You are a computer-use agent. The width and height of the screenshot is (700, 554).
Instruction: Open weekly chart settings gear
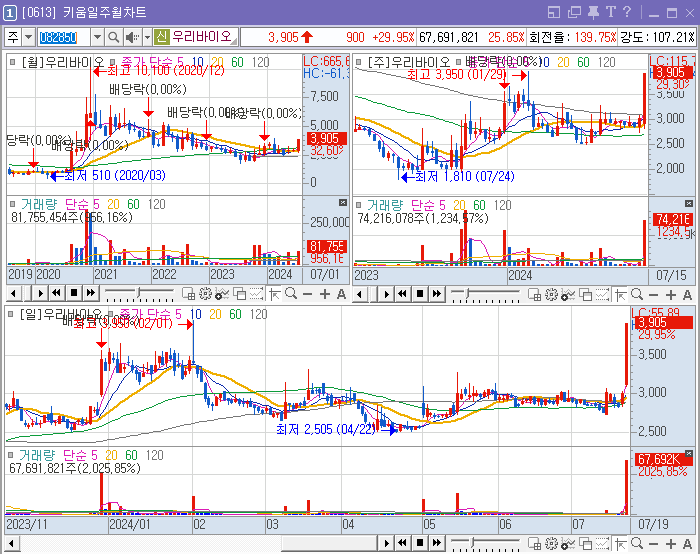[x=551, y=295]
